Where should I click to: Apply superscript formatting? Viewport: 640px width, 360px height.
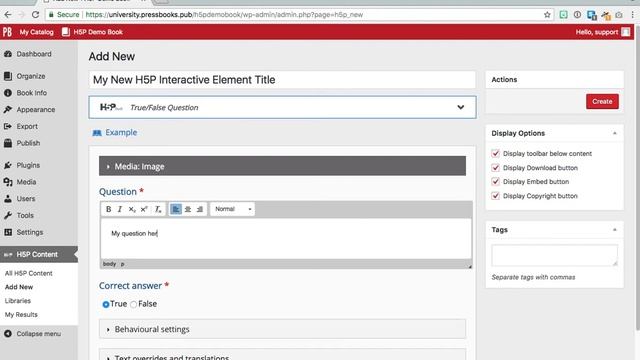[144, 209]
